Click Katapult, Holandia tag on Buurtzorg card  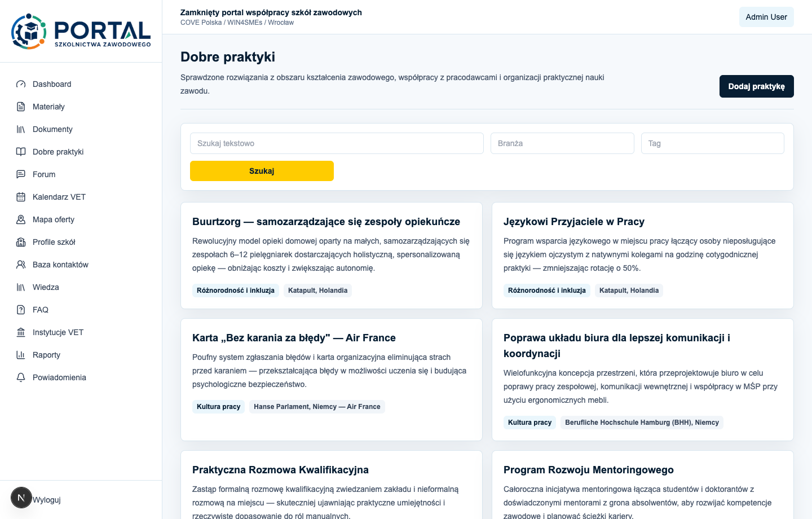click(317, 291)
